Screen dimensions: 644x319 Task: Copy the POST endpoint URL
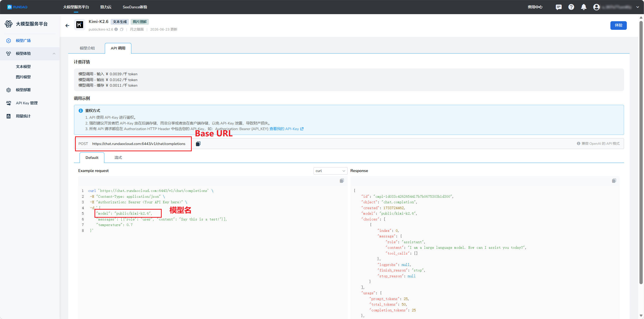tap(198, 144)
